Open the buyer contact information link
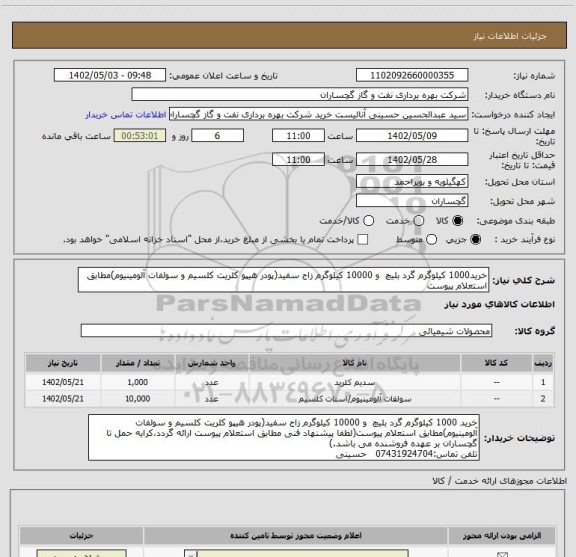576x557 pixels. pos(126,115)
